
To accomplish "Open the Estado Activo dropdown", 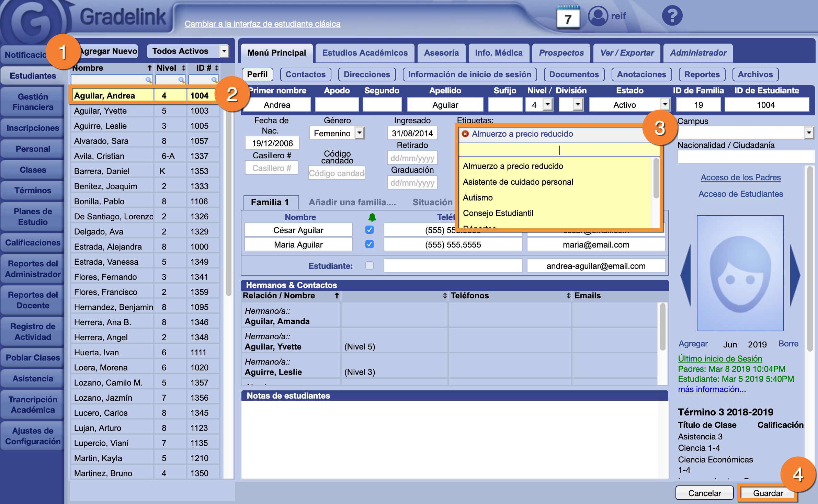I will 665,104.
